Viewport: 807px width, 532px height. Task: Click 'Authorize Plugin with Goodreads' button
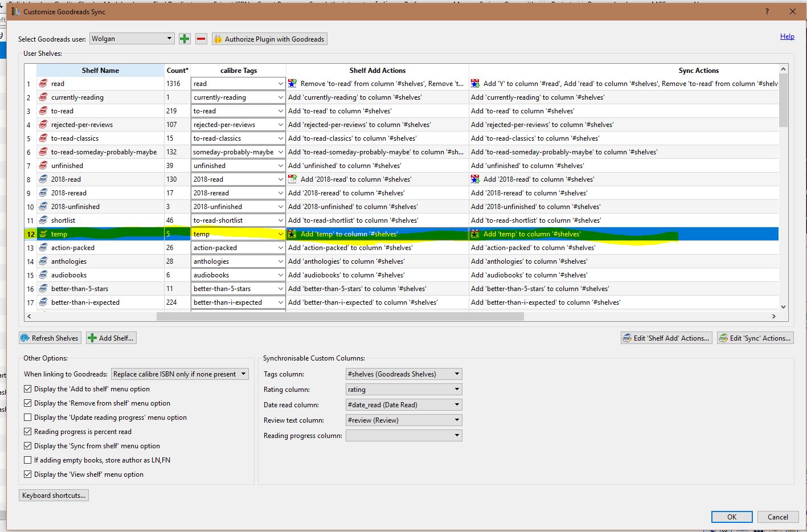[x=269, y=39]
